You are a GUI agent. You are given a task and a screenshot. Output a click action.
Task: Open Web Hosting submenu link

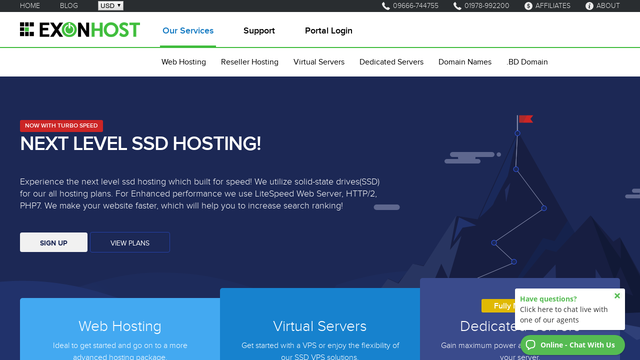pos(183,62)
